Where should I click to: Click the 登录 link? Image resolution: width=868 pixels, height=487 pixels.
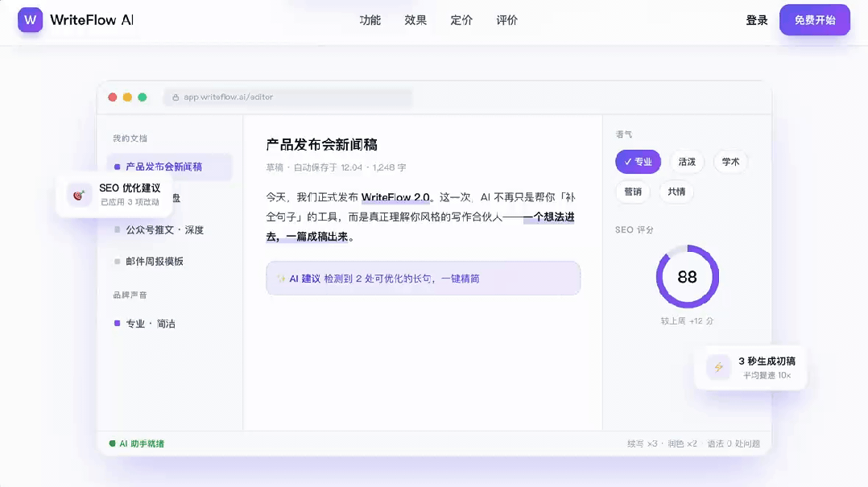tap(757, 20)
